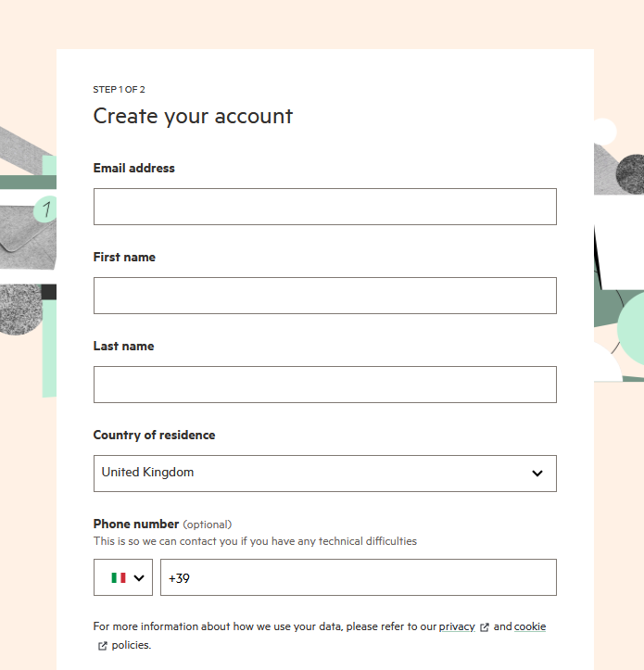This screenshot has width=644, height=670.
Task: Click the green circle with number 1
Action: click(45, 209)
